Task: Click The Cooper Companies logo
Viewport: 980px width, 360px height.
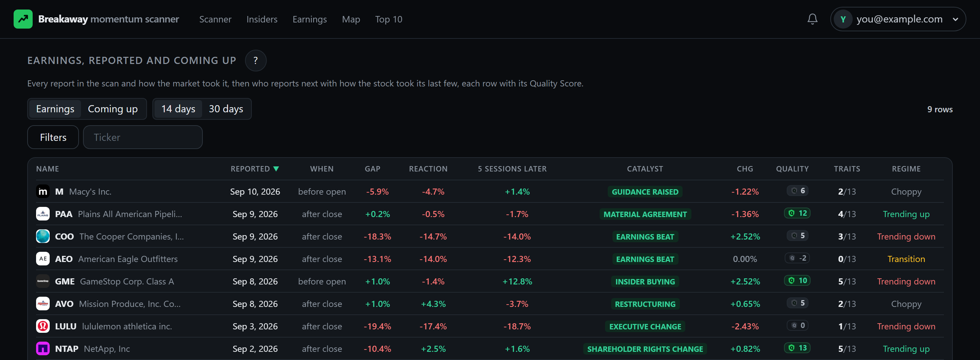Action: coord(43,236)
